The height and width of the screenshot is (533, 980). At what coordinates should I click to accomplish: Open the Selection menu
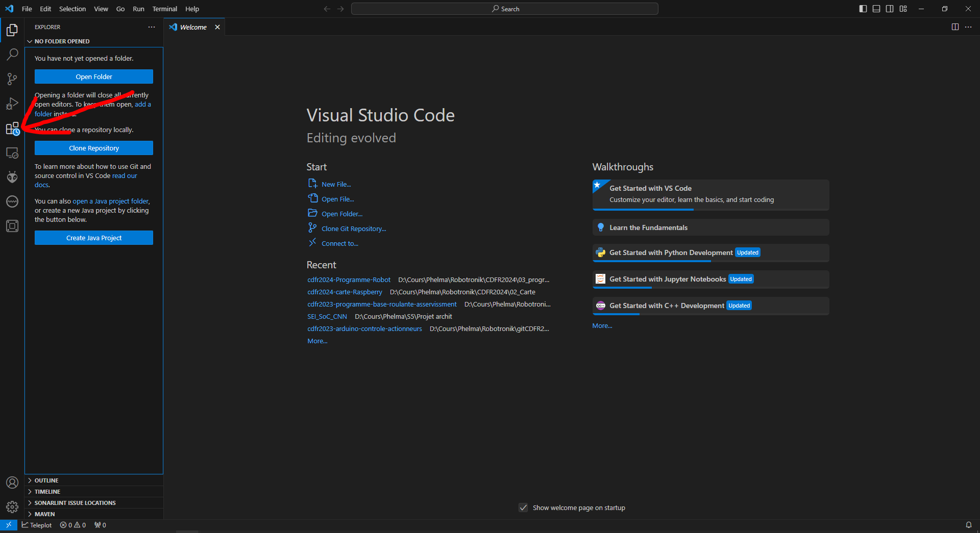[x=72, y=9]
